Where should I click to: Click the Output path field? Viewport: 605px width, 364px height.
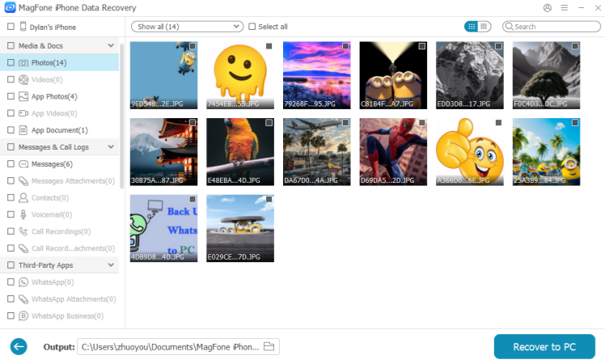coord(178,347)
